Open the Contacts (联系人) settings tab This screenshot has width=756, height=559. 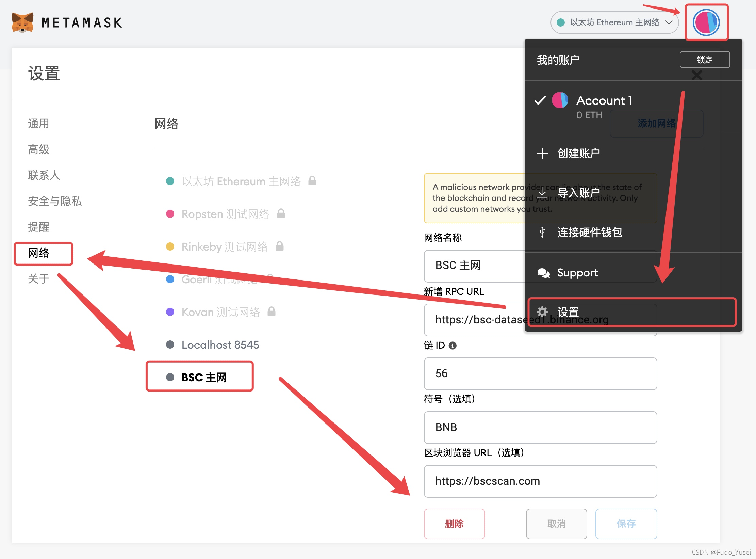(x=44, y=175)
